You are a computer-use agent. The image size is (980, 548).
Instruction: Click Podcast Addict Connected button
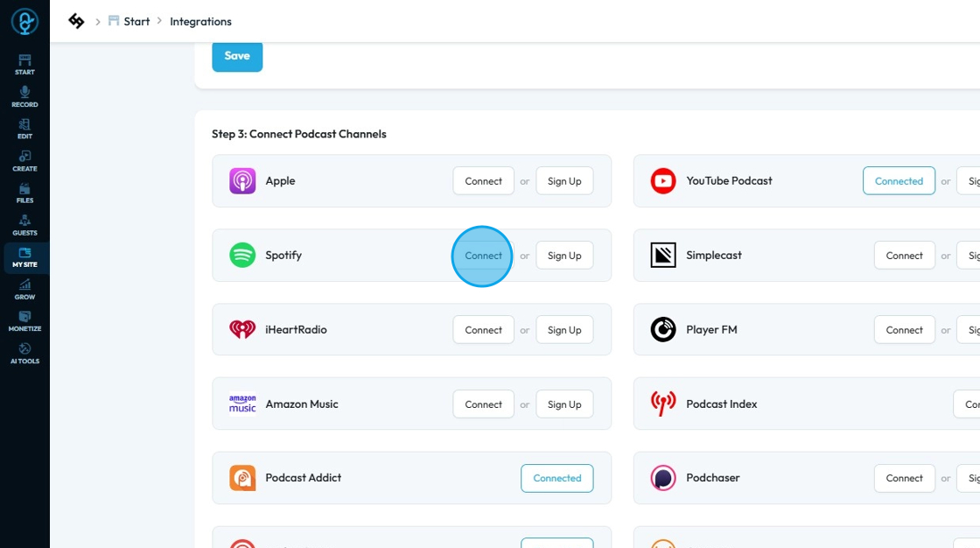point(556,478)
